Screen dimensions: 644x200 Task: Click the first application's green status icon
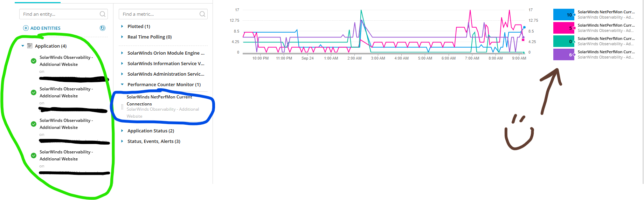pos(34,61)
